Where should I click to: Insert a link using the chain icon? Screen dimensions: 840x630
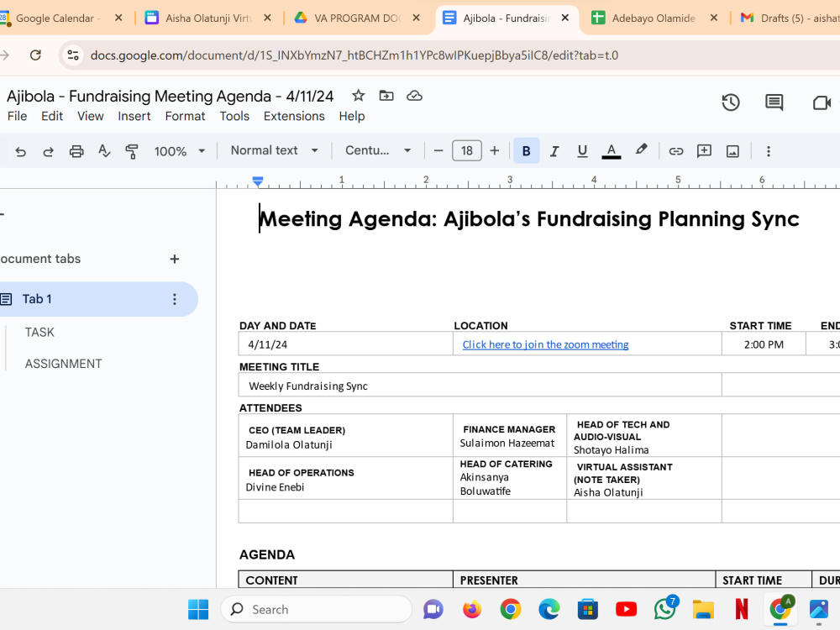pos(676,151)
